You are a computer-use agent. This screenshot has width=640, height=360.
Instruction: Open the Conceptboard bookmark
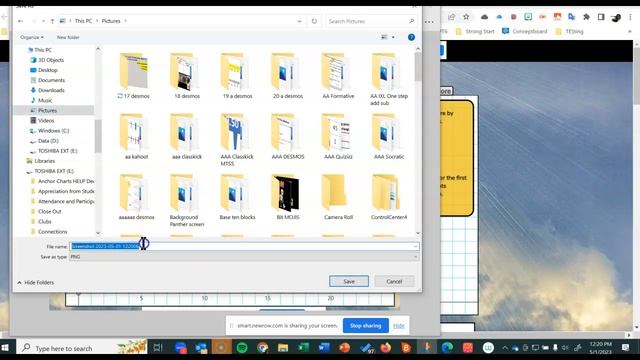click(x=524, y=31)
